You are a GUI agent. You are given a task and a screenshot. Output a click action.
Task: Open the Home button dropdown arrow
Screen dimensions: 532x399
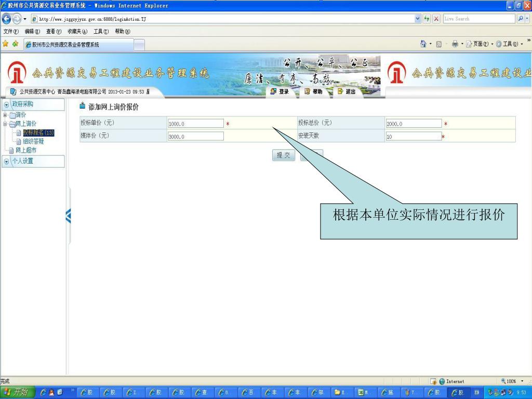[431, 44]
